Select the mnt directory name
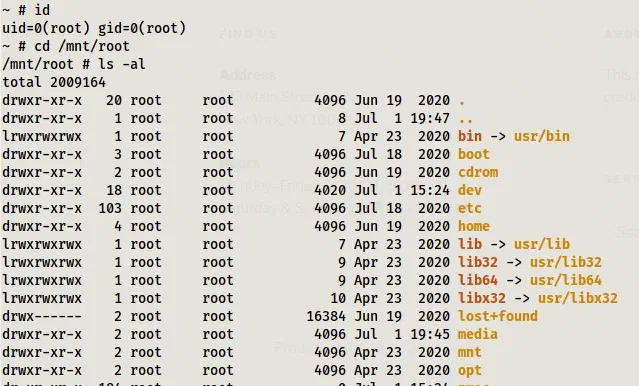The height and width of the screenshot is (386, 639). 469,352
